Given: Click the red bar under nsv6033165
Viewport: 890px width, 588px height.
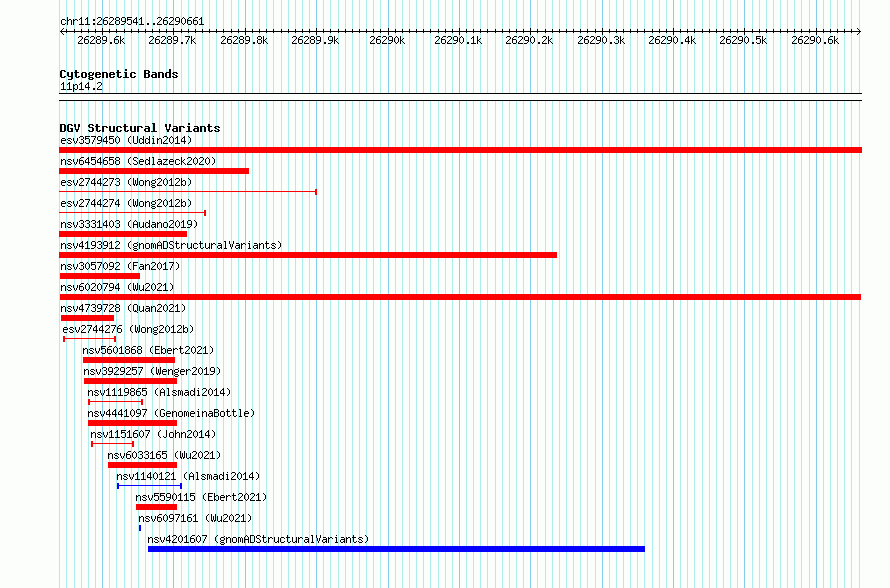Looking at the screenshot, I should 142,465.
